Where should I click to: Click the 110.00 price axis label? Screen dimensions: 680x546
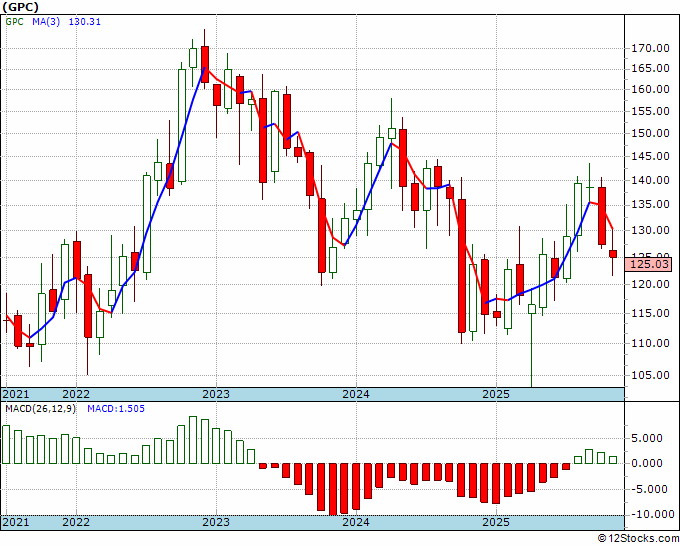tap(649, 343)
